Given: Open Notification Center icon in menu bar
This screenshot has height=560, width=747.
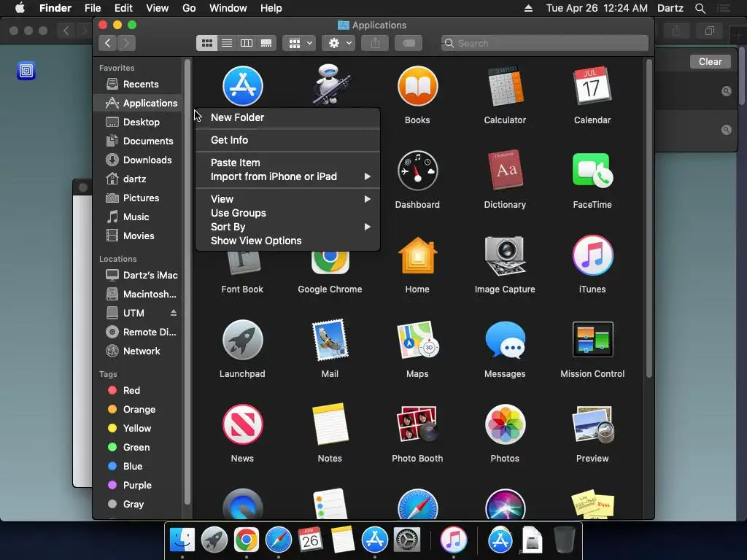Looking at the screenshot, I should point(724,8).
